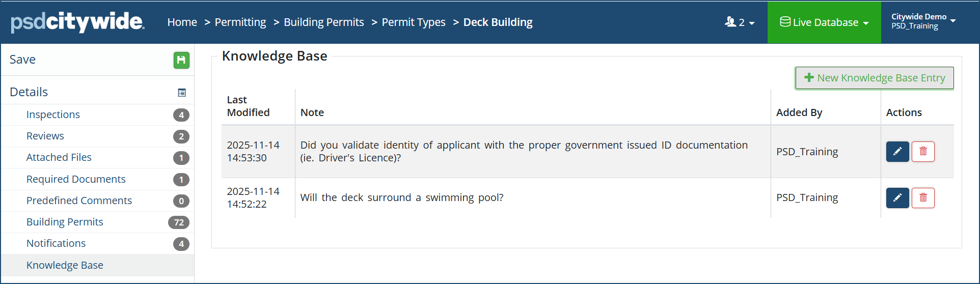Open the Live Database dropdown
The width and height of the screenshot is (980, 284).
click(x=824, y=22)
